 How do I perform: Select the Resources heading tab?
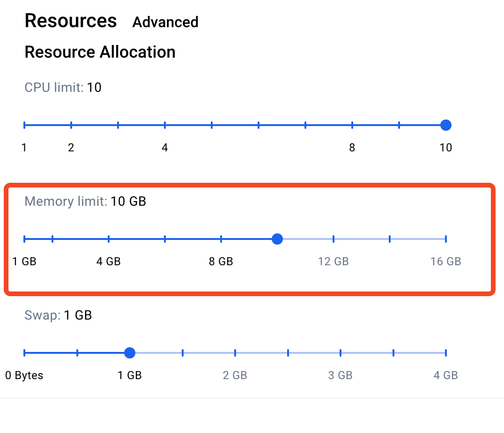pyautogui.click(x=71, y=21)
